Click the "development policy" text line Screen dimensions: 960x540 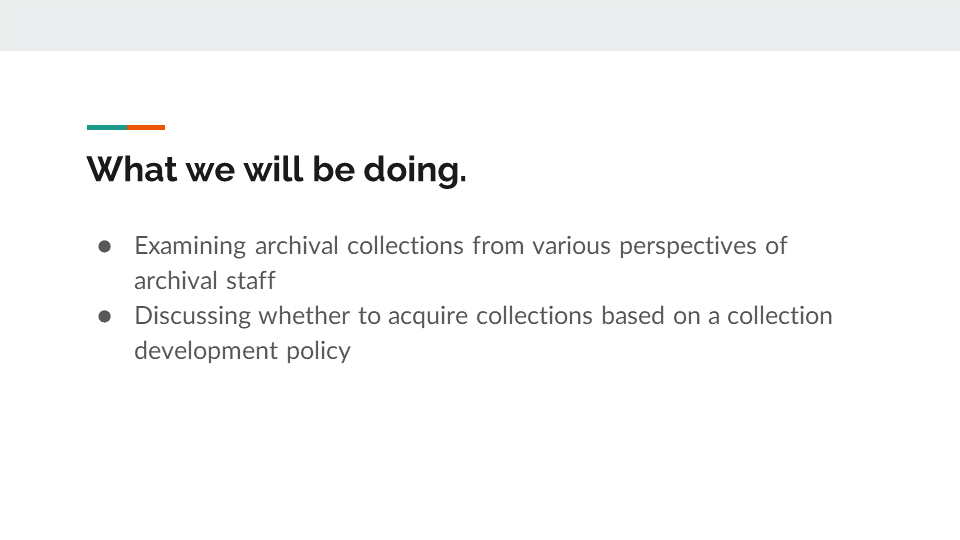pyautogui.click(x=242, y=351)
